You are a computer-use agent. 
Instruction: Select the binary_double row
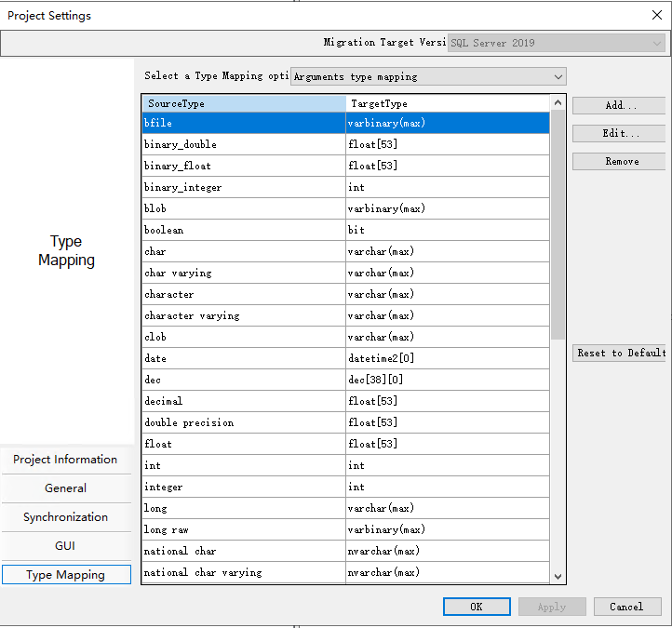345,144
